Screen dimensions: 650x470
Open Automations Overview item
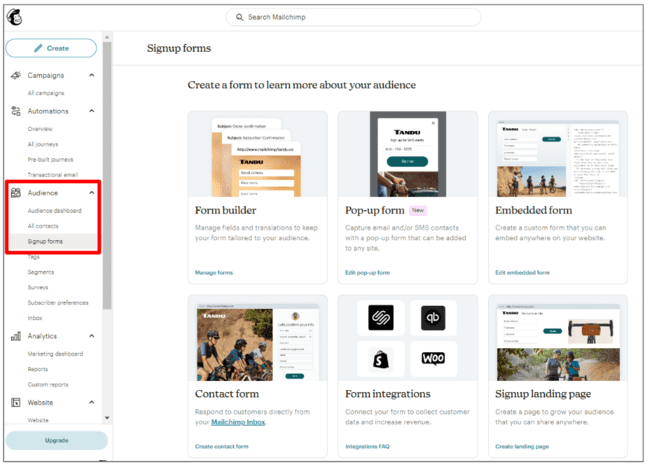coord(40,129)
